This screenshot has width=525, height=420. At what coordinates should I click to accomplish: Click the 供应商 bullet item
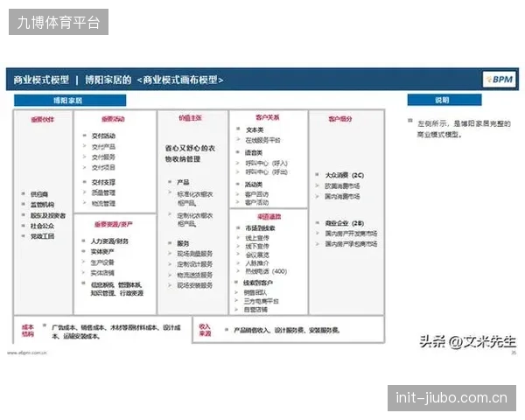tap(39, 194)
